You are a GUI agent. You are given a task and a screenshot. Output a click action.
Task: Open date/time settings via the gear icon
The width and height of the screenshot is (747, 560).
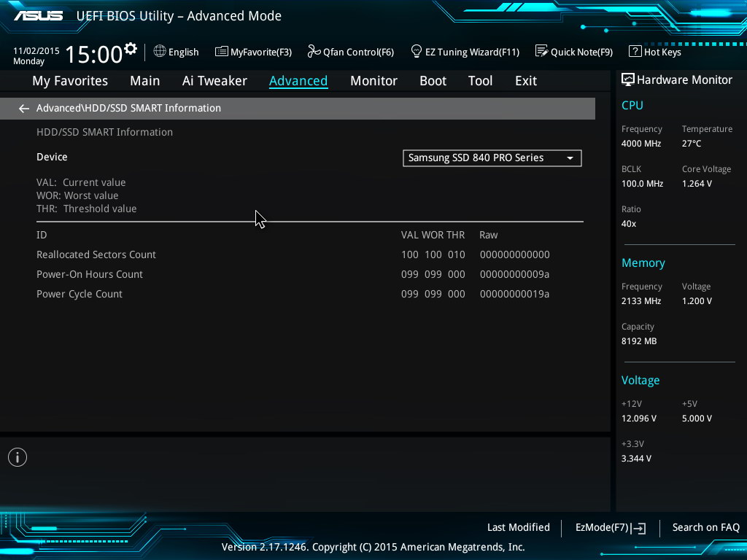[x=131, y=50]
